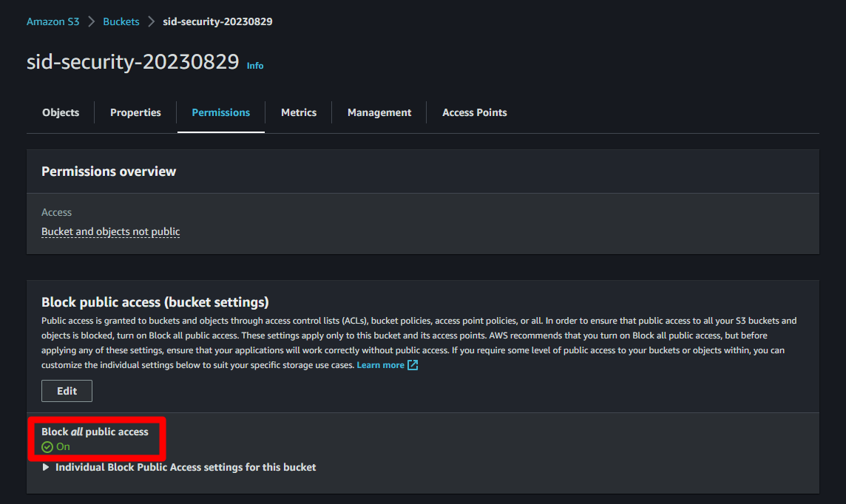The image size is (846, 504).
Task: Click the Info link beside the bucket name
Action: pyautogui.click(x=255, y=66)
